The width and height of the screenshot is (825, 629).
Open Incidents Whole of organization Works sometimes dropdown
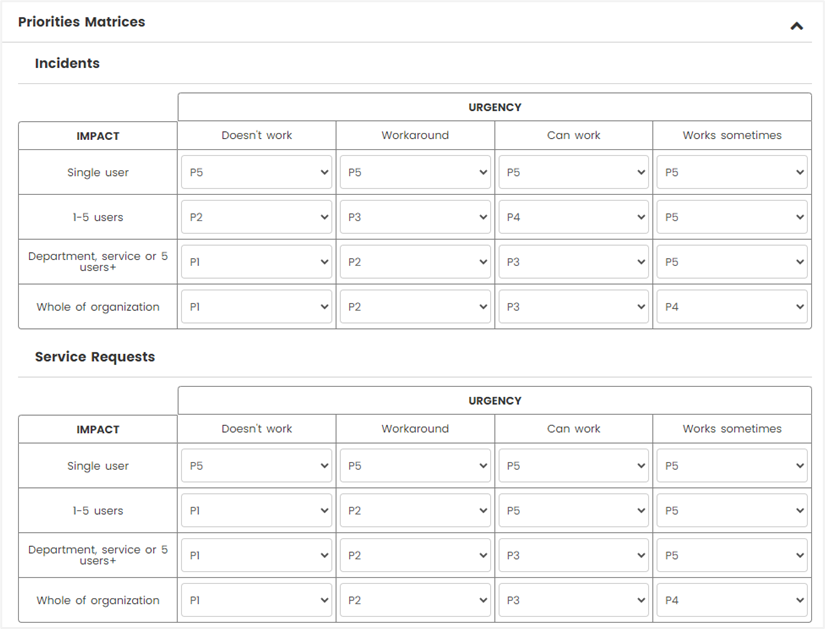pos(732,306)
